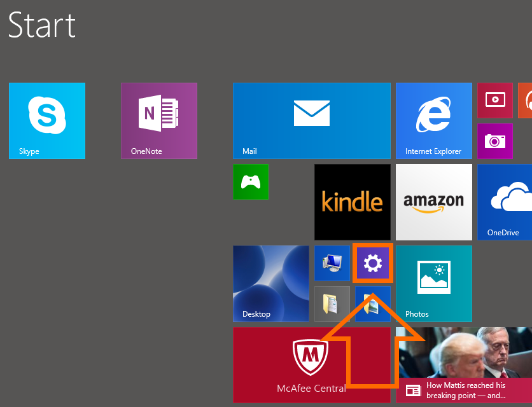This screenshot has width=532, height=407.
Task: Open the Amazon tile
Action: pyautogui.click(x=434, y=202)
